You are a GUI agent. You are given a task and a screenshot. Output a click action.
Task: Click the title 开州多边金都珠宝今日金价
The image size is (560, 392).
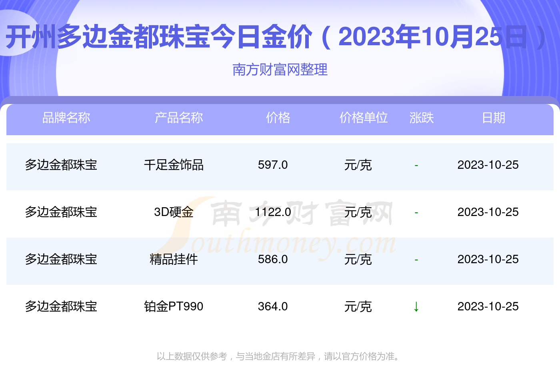[x=159, y=37]
